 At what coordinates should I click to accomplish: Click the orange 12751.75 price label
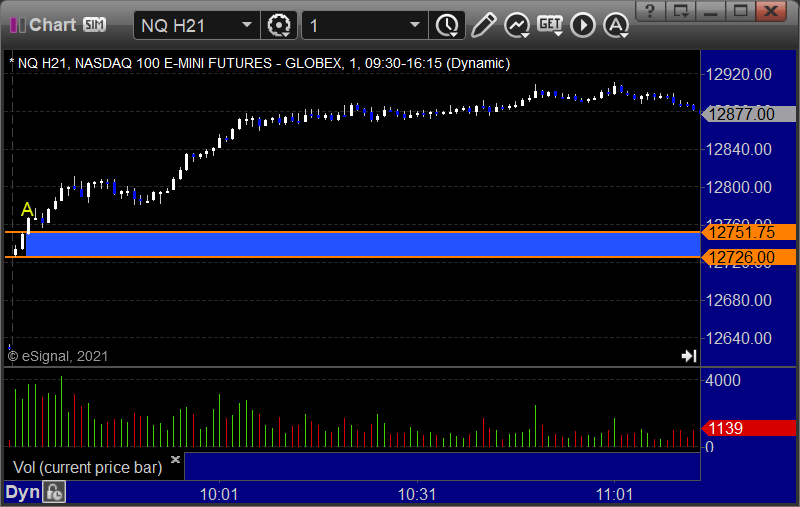point(748,233)
